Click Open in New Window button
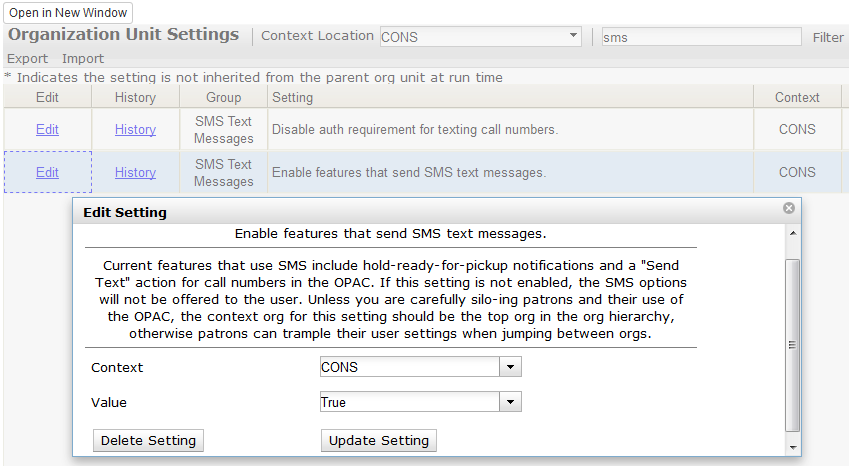This screenshot has width=849, height=466. [68, 13]
